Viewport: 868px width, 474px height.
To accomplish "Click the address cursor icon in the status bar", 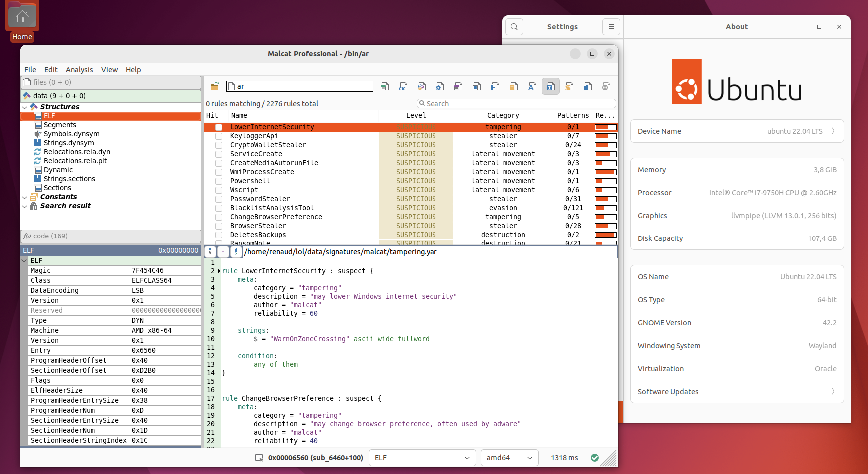I will [259, 458].
